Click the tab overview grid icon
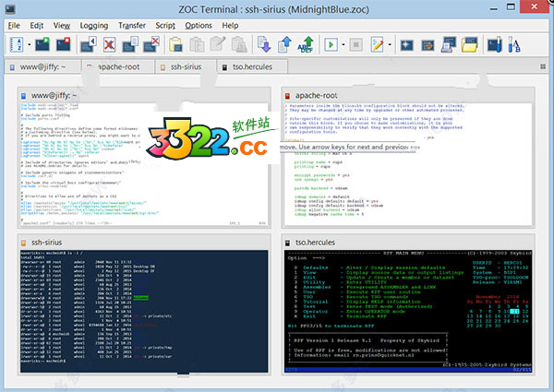 543,66
